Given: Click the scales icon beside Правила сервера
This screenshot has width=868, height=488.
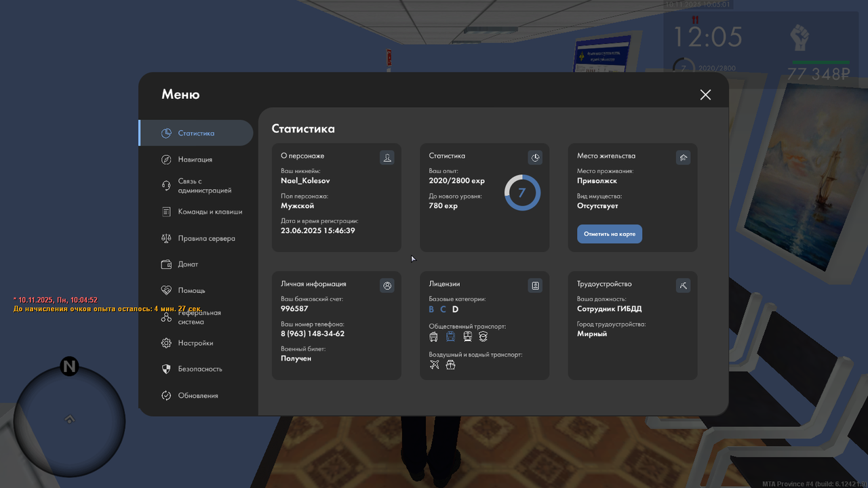Looking at the screenshot, I should [x=166, y=239].
